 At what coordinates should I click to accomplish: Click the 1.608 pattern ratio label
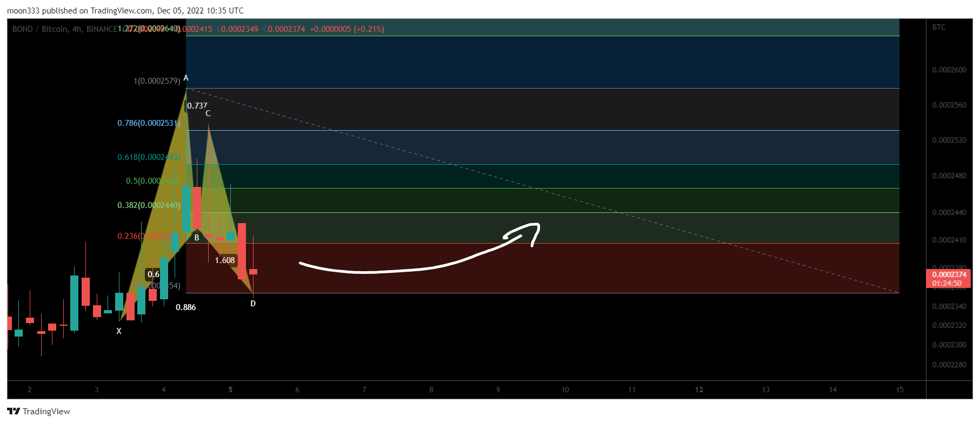pos(225,260)
